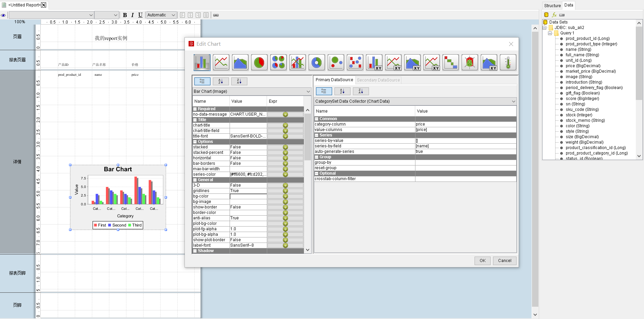Select price (BigDecimal) field in tree

(583, 66)
